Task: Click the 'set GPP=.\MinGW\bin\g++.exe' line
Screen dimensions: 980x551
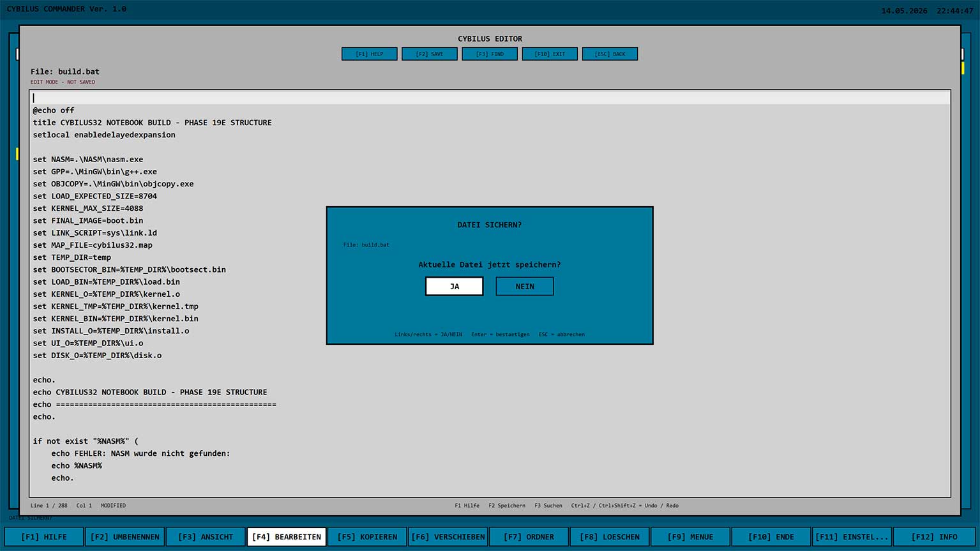Action: point(95,172)
